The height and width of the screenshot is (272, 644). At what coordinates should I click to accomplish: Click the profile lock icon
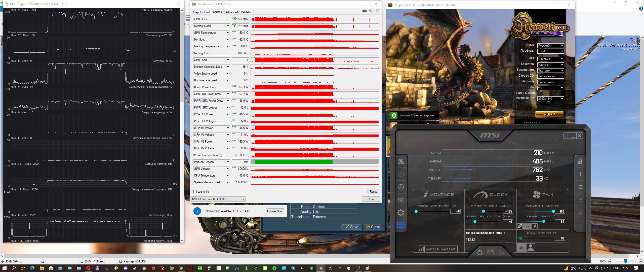580,161
